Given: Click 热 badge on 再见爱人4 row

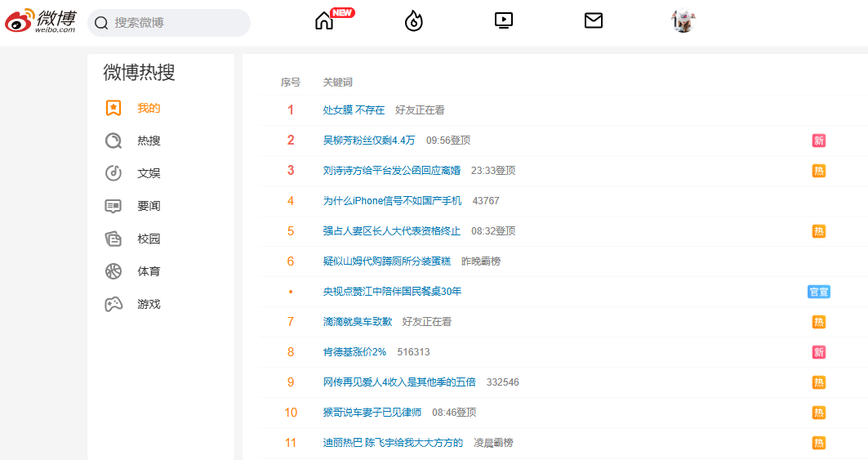Looking at the screenshot, I should [819, 382].
